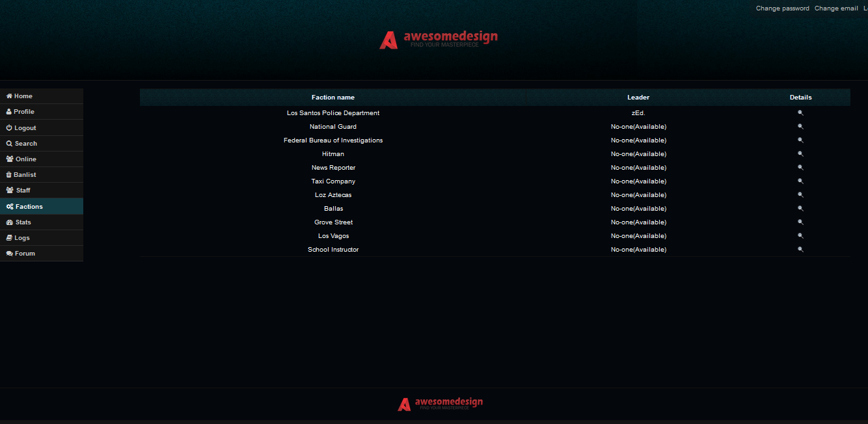
Task: Open Los Vagos details magnifier icon
Action: [x=800, y=236]
